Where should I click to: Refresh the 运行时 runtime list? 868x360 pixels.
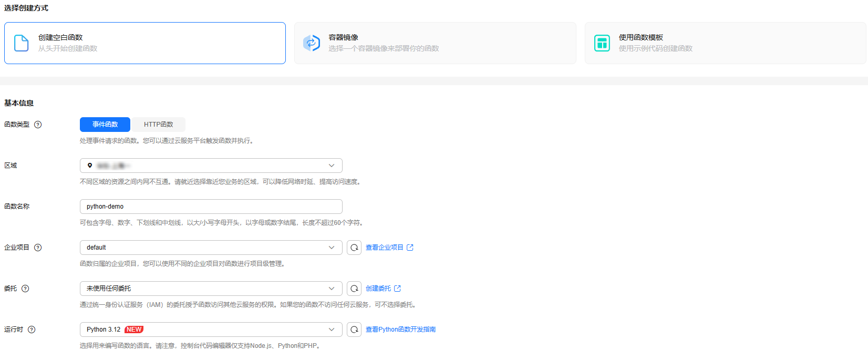[354, 330]
